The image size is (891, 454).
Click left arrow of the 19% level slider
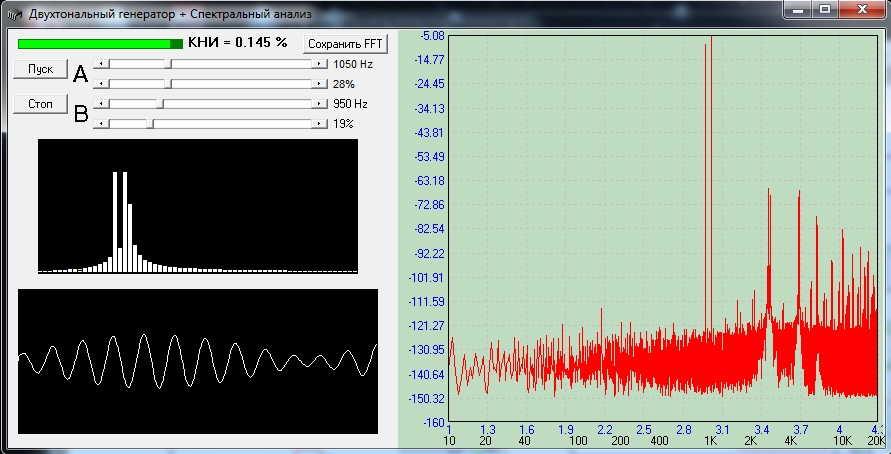tap(99, 124)
